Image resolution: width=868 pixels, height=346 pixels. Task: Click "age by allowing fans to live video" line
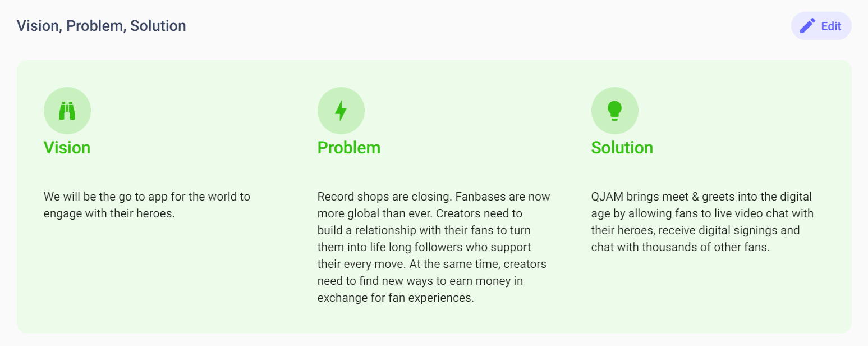pos(702,214)
